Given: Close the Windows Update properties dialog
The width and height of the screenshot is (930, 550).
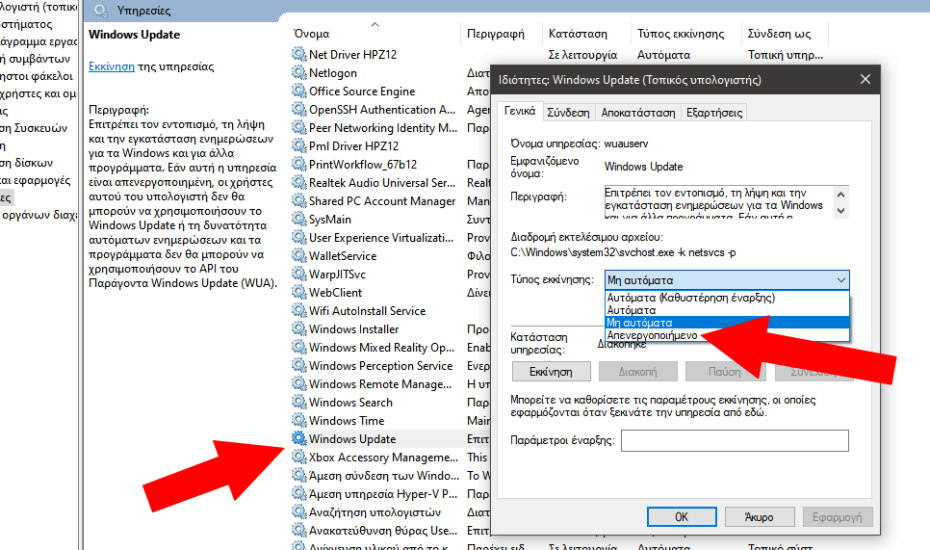Looking at the screenshot, I should tap(865, 79).
